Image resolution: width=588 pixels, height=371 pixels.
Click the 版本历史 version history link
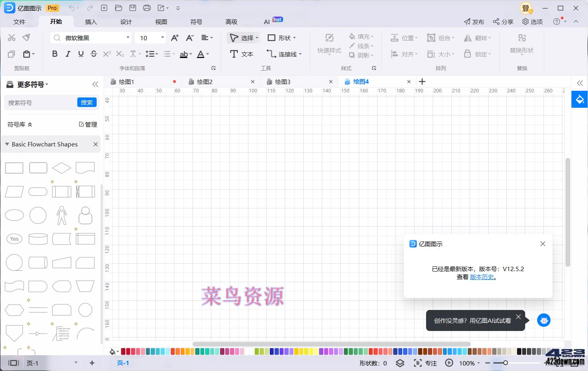pos(482,277)
